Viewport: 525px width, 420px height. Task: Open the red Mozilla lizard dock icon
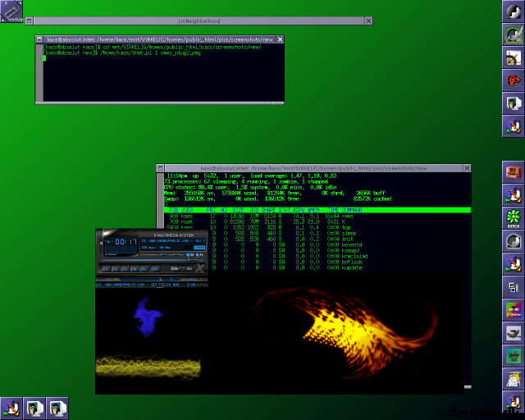point(514,80)
